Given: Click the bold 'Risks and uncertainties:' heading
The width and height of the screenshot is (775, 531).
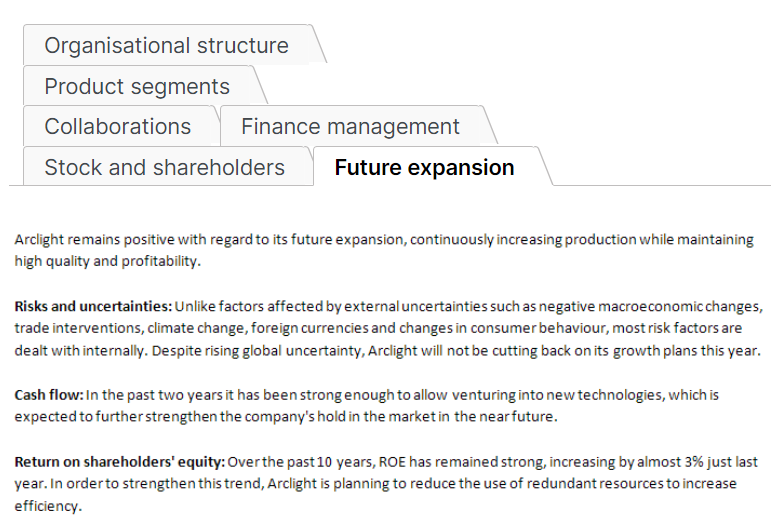Looking at the screenshot, I should click(x=93, y=307).
